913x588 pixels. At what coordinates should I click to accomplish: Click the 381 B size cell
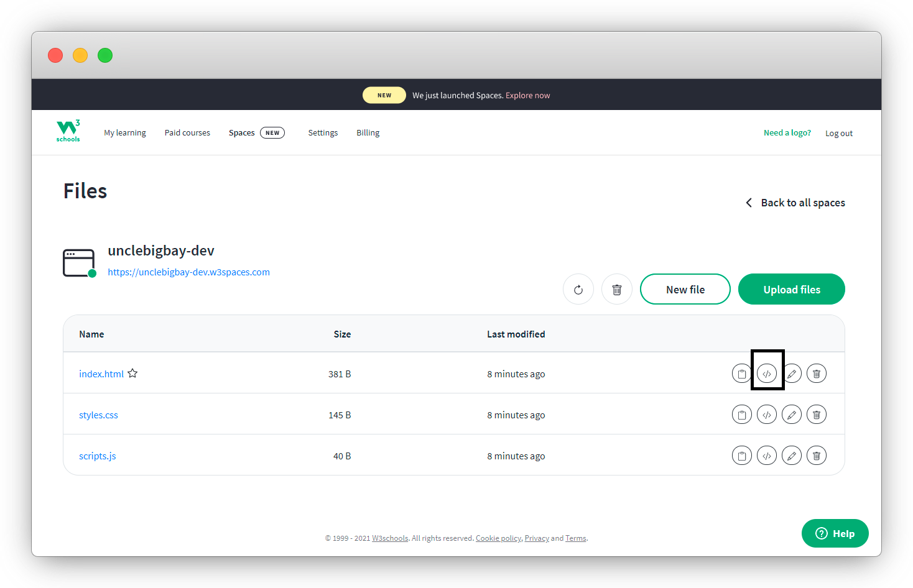point(340,374)
